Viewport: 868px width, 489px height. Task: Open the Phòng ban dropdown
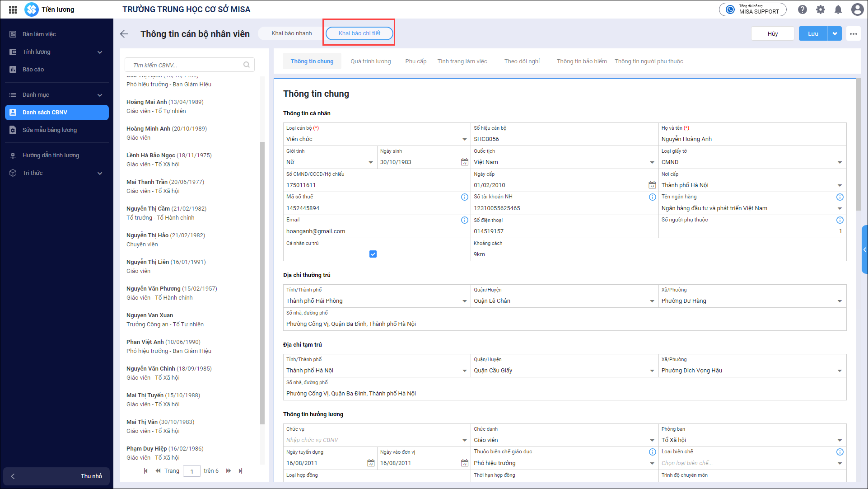tap(840, 440)
